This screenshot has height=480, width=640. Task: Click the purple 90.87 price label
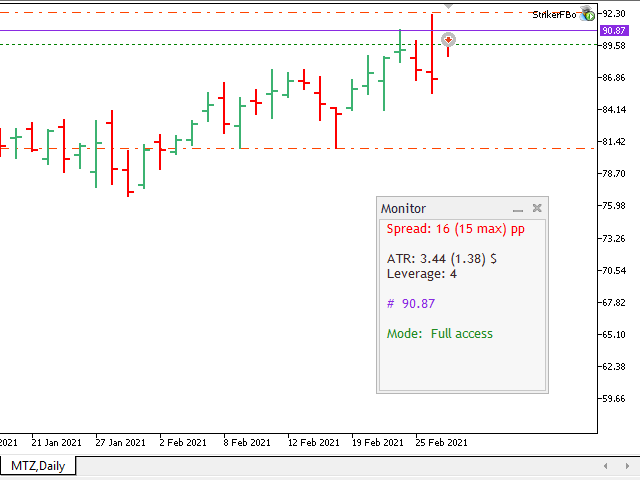614,31
